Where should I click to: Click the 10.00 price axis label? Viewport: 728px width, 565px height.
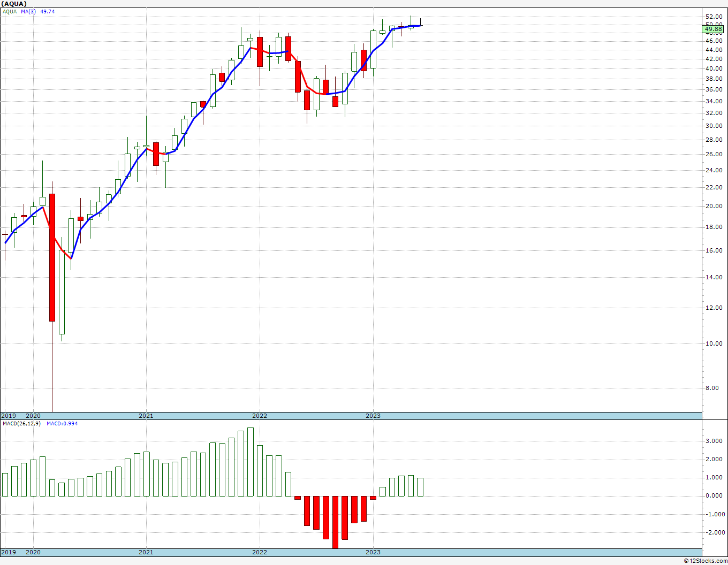(714, 343)
